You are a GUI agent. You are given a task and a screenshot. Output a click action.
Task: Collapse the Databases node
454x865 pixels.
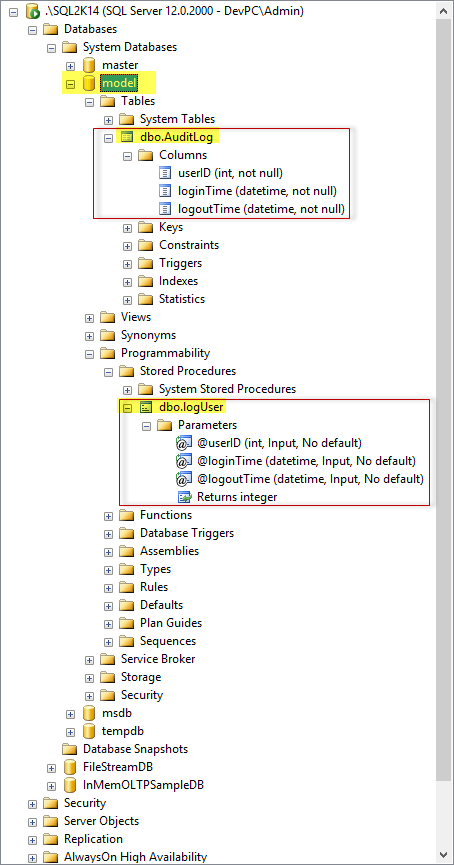[x=33, y=29]
